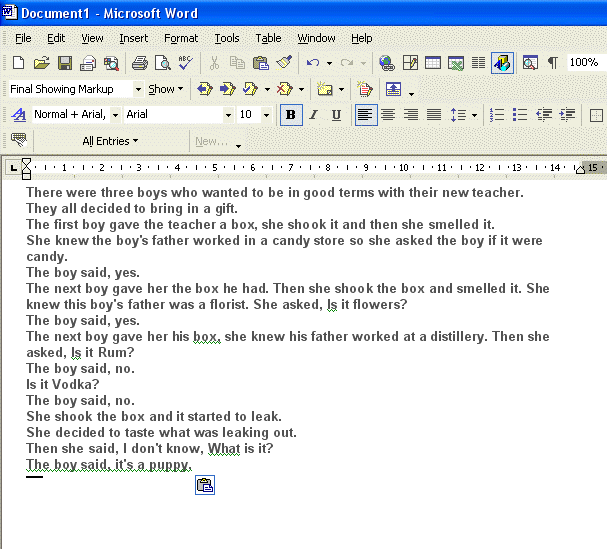Toggle Show/Hide paragraph marks
Image resolution: width=607 pixels, height=549 pixels.
[x=552, y=63]
